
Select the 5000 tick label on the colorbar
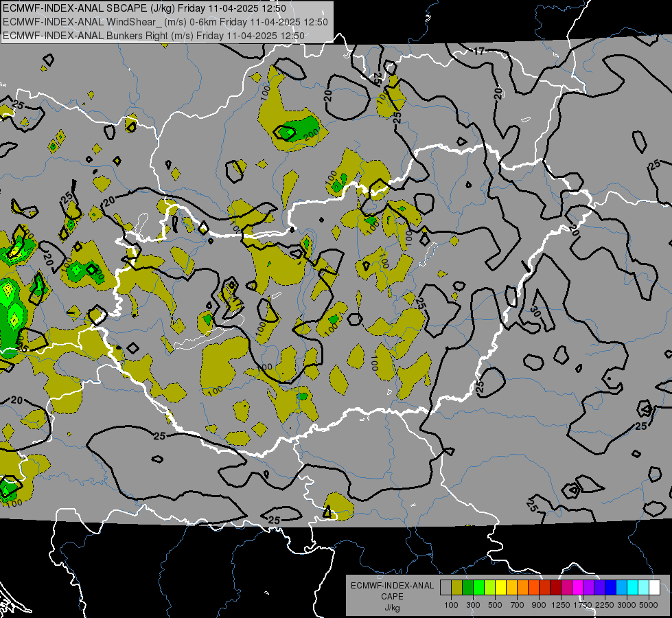click(649, 605)
